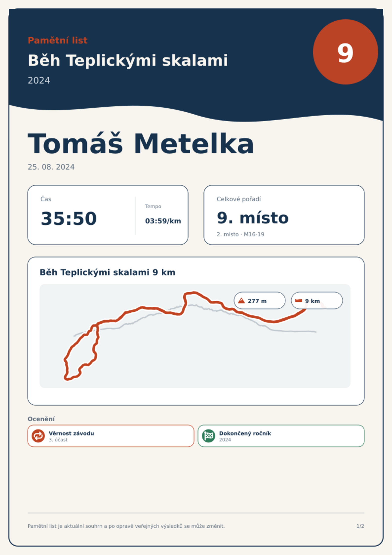Click the Pamětní list heading label

coord(58,40)
